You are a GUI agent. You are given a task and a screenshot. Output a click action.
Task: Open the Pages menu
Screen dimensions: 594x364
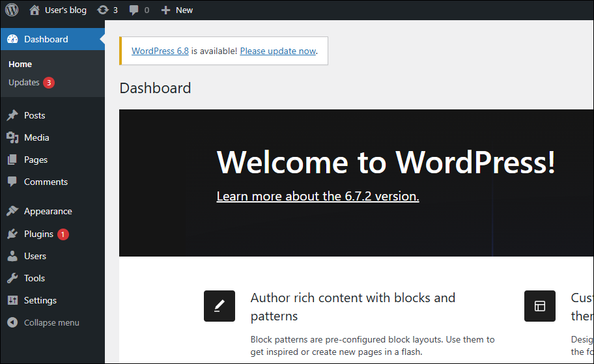point(36,160)
